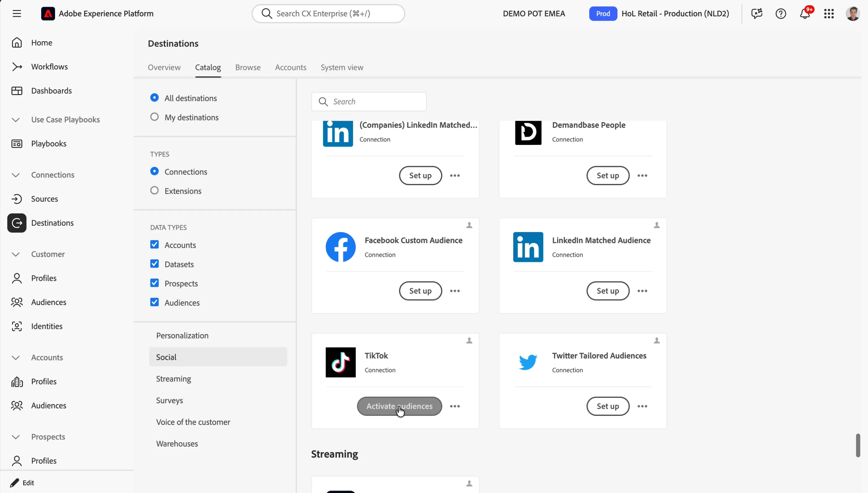Set up Twitter Tailored Audiences destination
The height and width of the screenshot is (493, 868).
click(x=607, y=406)
